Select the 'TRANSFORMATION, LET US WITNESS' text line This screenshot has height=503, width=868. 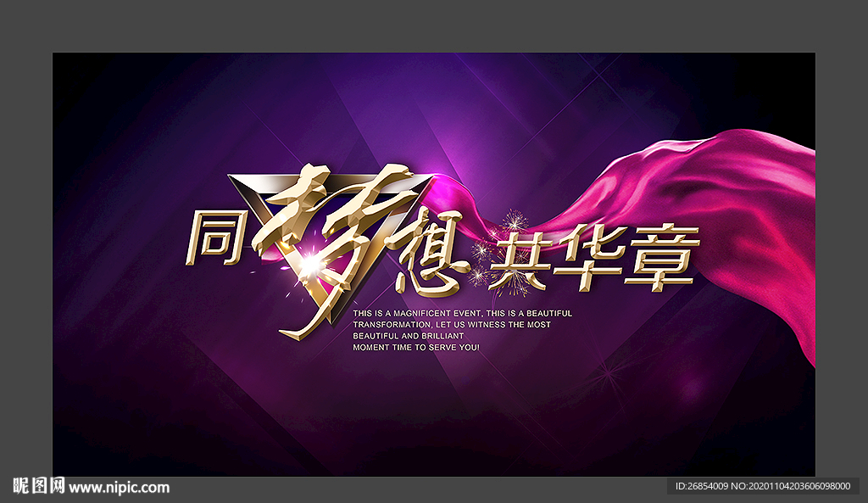tap(451, 325)
